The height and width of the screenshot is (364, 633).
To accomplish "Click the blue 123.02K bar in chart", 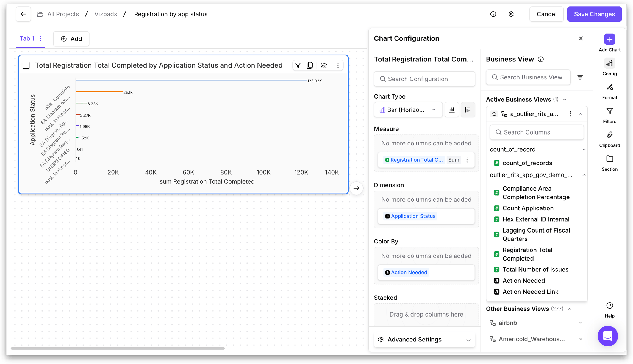I will 191,80.
